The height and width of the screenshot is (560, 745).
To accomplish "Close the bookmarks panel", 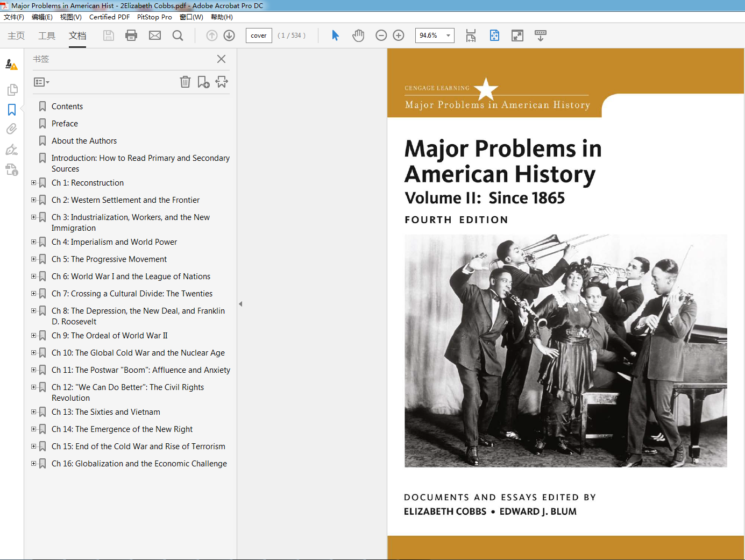I will pos(221,59).
